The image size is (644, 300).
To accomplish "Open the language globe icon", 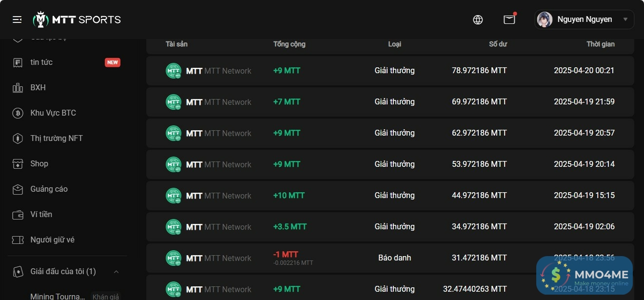I will pyautogui.click(x=478, y=20).
